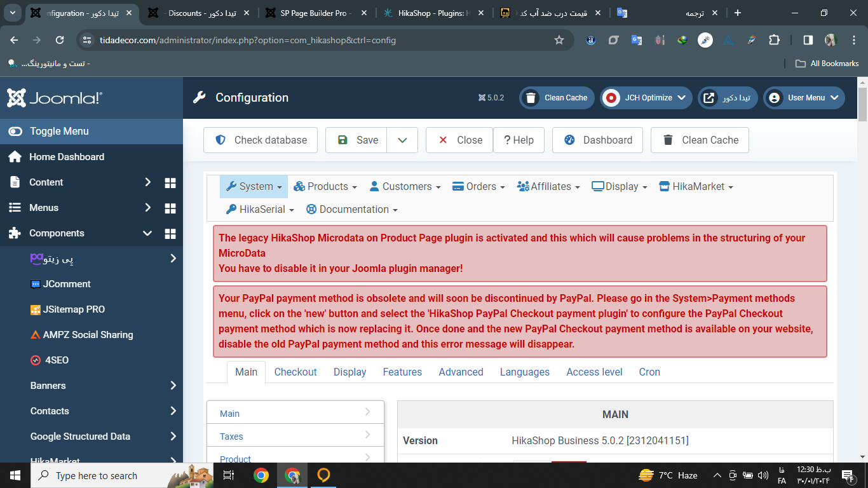This screenshot has width=868, height=488.
Task: Click the Check database button
Action: point(261,140)
